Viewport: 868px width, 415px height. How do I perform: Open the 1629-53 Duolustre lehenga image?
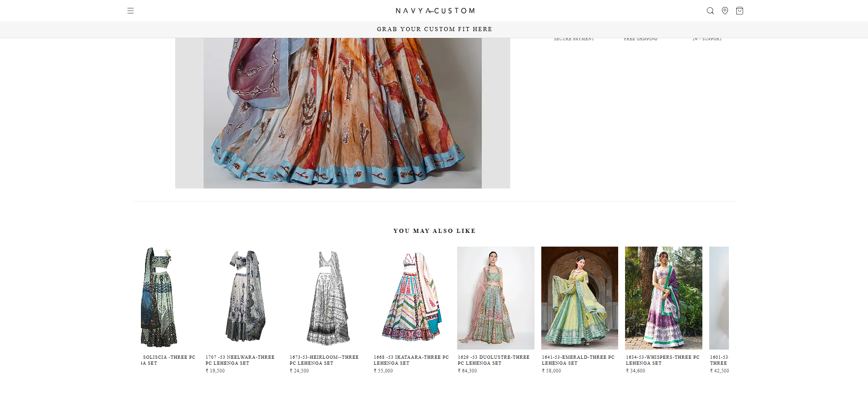click(x=496, y=298)
